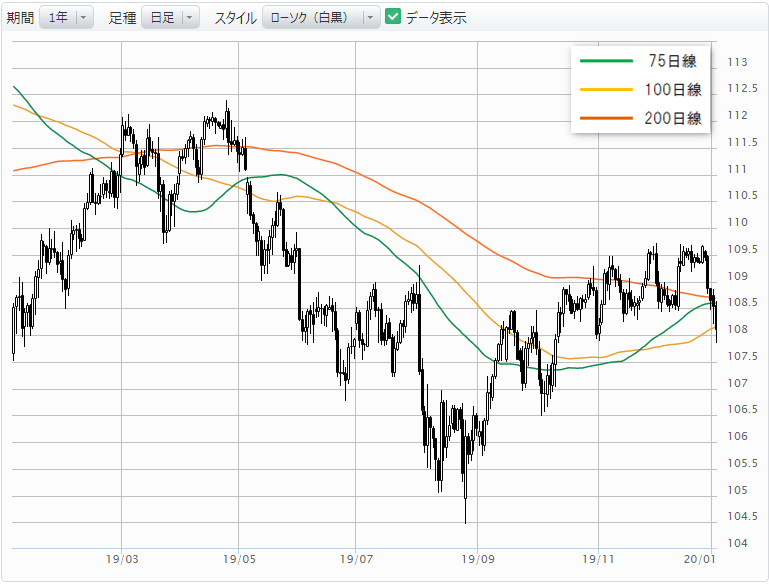This screenshot has width=769, height=585.
Task: Expand the スタイル dropdown showing ローソク（白黒）
Action: point(320,18)
